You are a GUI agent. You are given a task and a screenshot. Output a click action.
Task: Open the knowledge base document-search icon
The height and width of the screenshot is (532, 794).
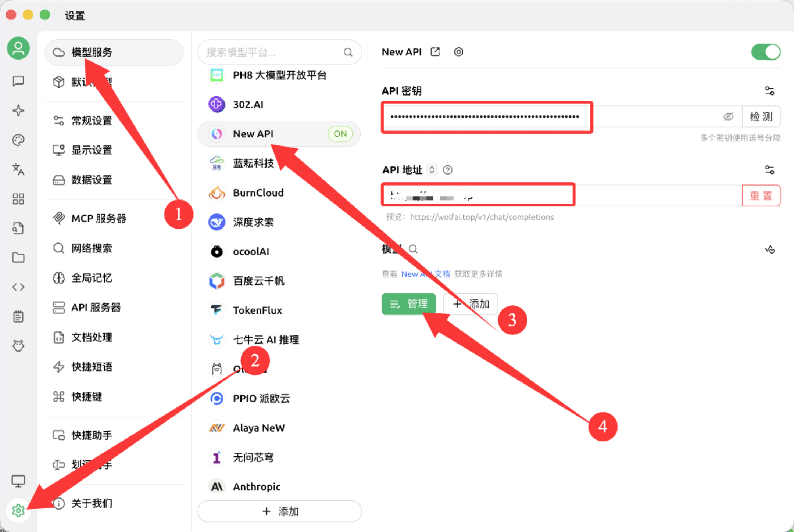tap(18, 228)
